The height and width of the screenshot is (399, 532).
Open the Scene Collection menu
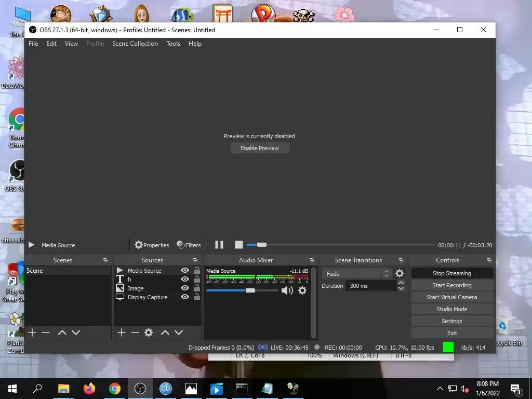point(135,44)
